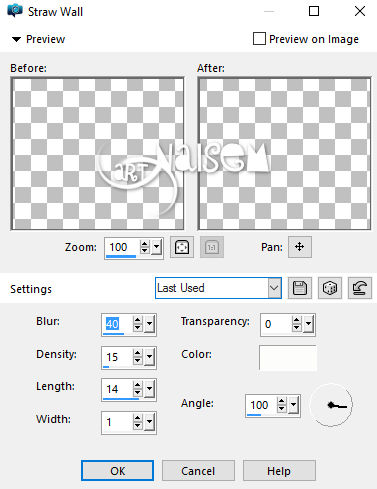Screen dimensions: 377x489
Task: Open the Blur slider dropdown arrow
Action: click(149, 324)
